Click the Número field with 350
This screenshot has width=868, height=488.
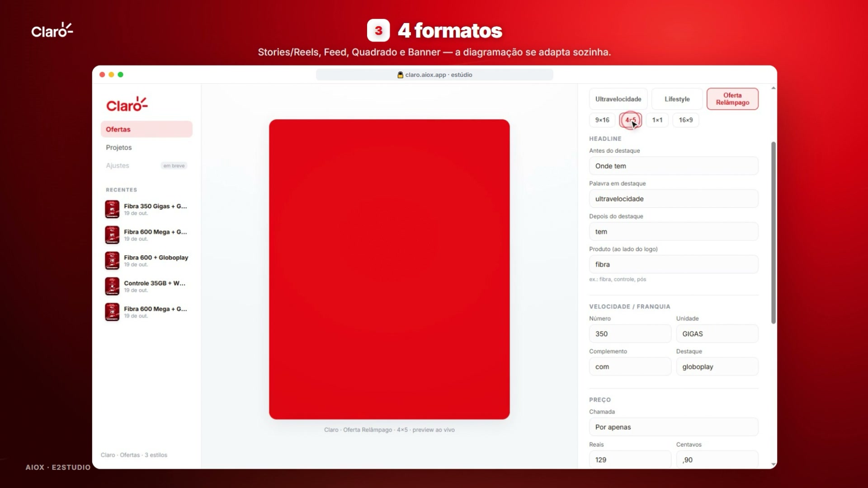(x=630, y=334)
